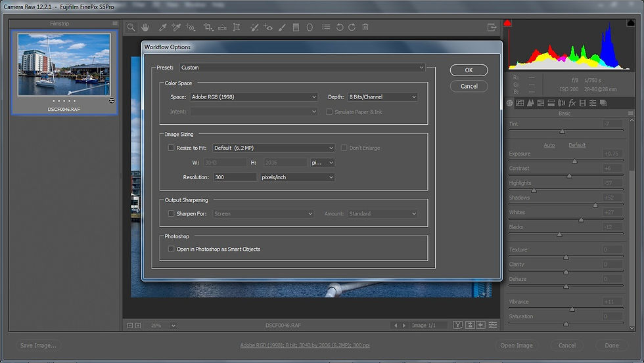Select the Graduated Filter tool
The height and width of the screenshot is (363, 644).
(x=296, y=27)
